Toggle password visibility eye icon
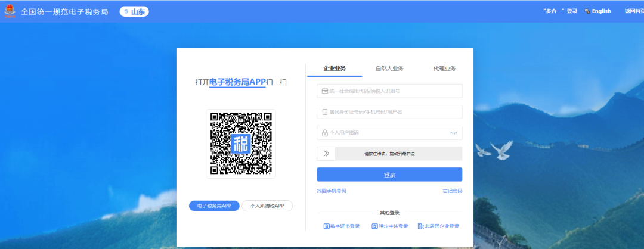 (x=453, y=133)
